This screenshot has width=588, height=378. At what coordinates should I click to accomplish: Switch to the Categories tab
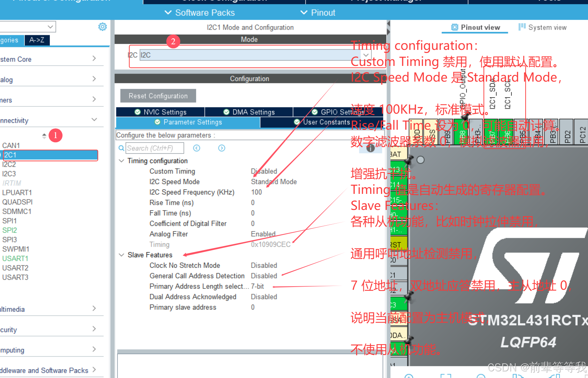click(x=12, y=40)
